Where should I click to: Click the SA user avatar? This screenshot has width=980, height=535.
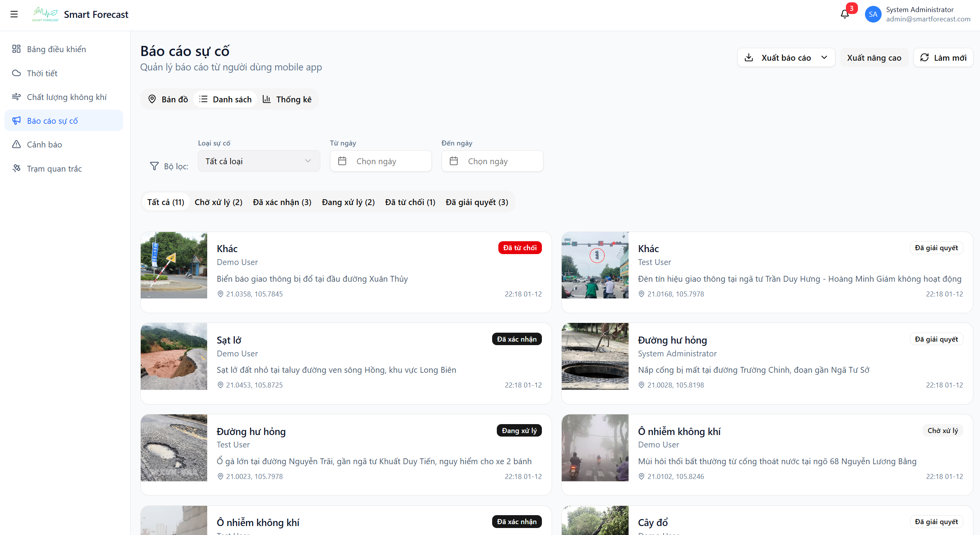pyautogui.click(x=873, y=14)
